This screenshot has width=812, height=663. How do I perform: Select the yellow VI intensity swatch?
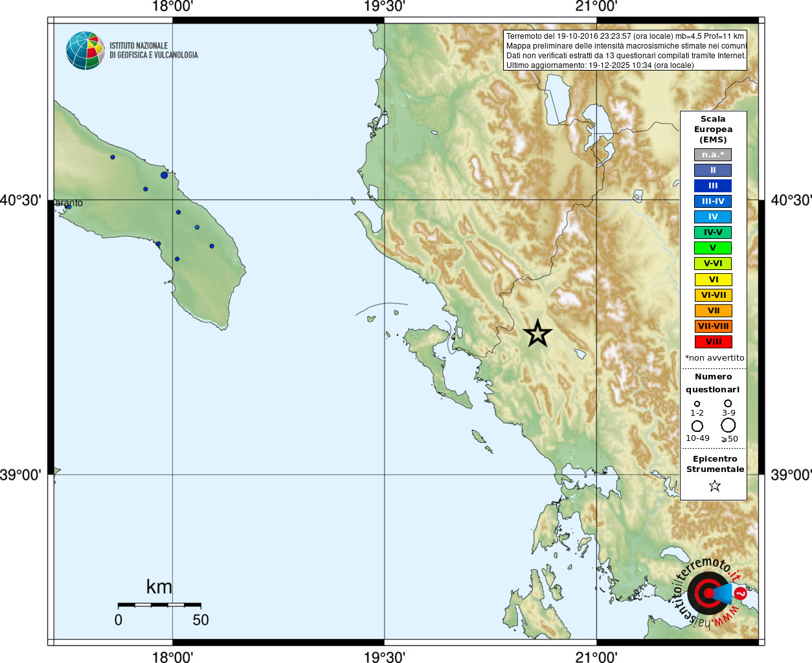[713, 280]
